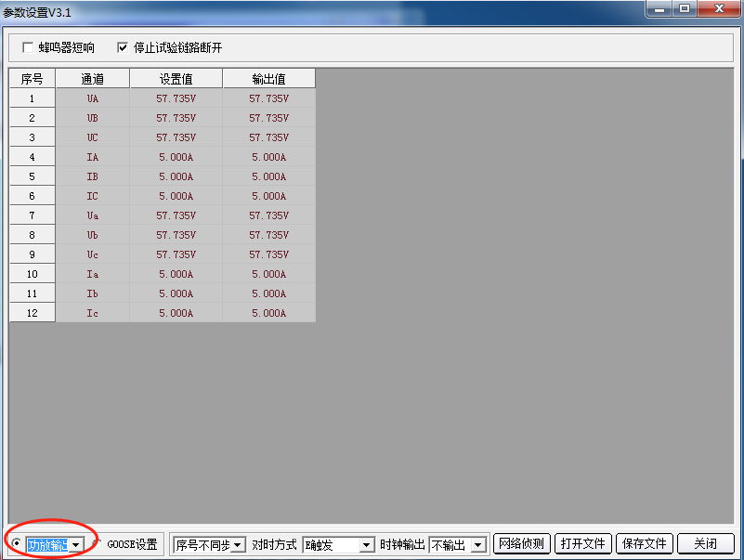The width and height of the screenshot is (744, 560).
Task: Open the 对时方式 dropdown showing B触发
Action: 366,545
